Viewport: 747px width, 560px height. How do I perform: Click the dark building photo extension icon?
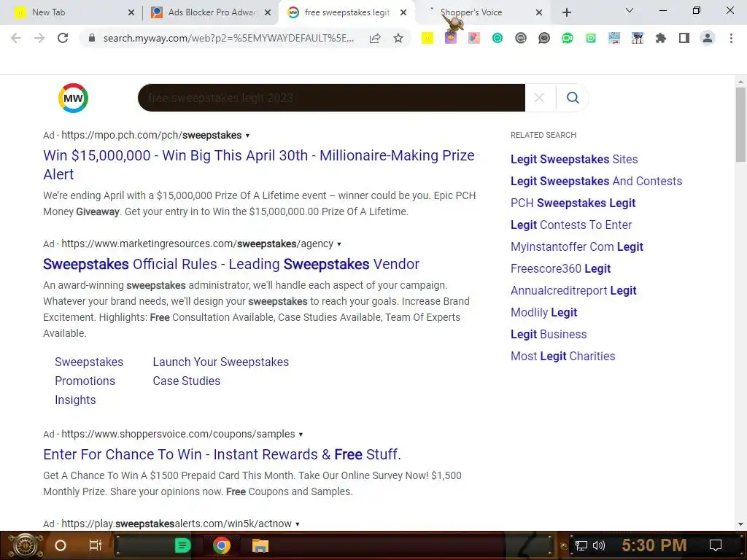638,38
